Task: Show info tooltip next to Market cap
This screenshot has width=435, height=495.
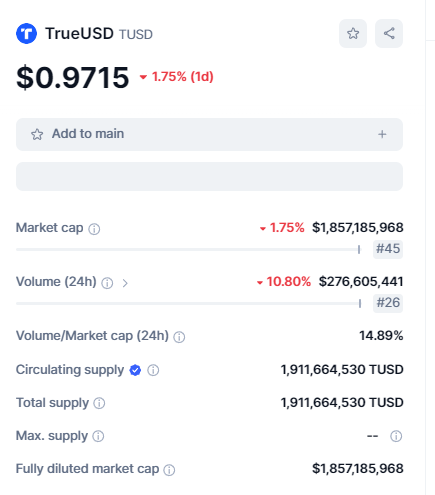Action: 94,229
